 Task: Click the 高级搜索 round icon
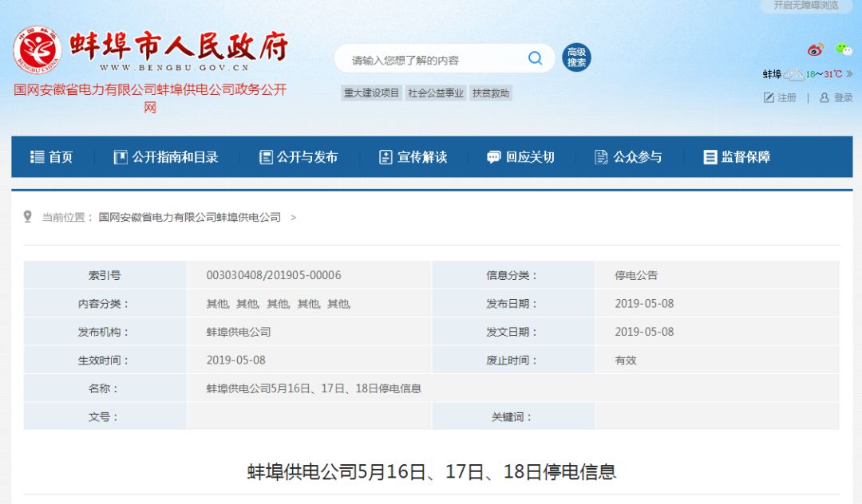pyautogui.click(x=576, y=57)
